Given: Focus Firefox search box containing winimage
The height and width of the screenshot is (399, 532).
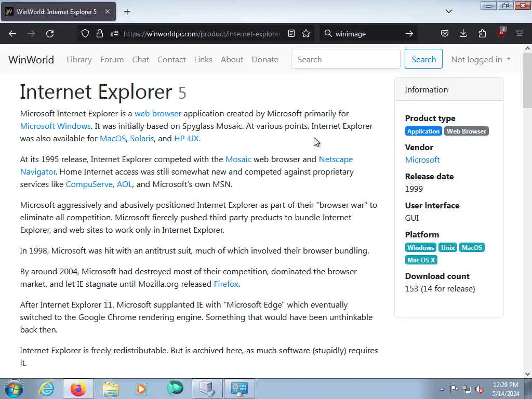Looking at the screenshot, I should tap(367, 34).
